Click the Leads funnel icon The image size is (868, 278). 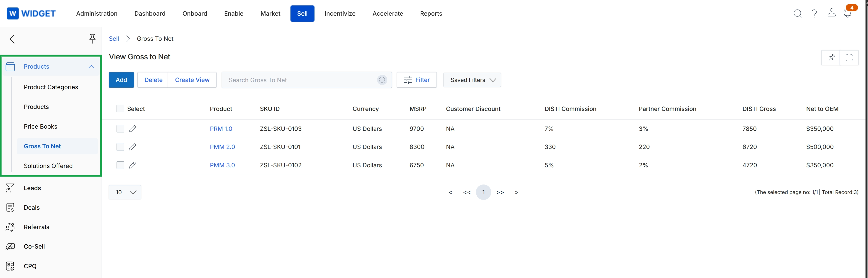(10, 188)
